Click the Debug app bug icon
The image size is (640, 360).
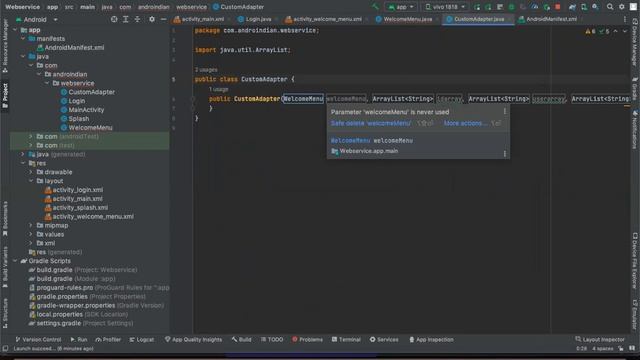(x=511, y=7)
